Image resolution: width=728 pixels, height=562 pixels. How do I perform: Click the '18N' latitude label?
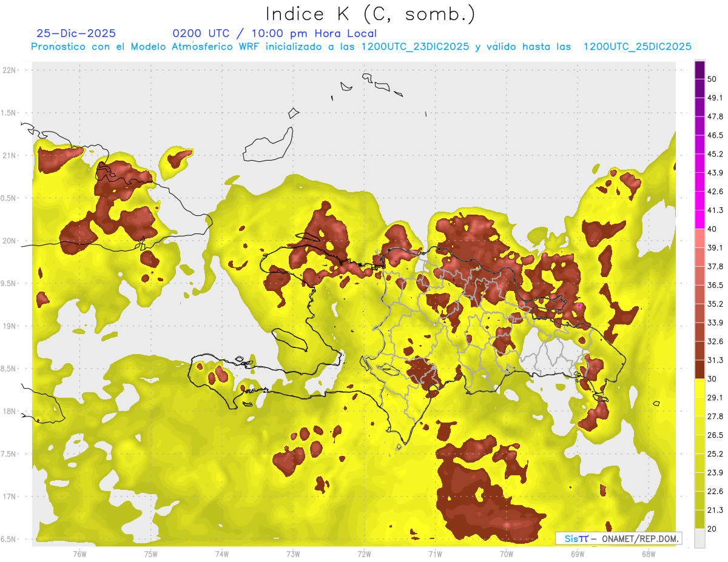click(9, 412)
